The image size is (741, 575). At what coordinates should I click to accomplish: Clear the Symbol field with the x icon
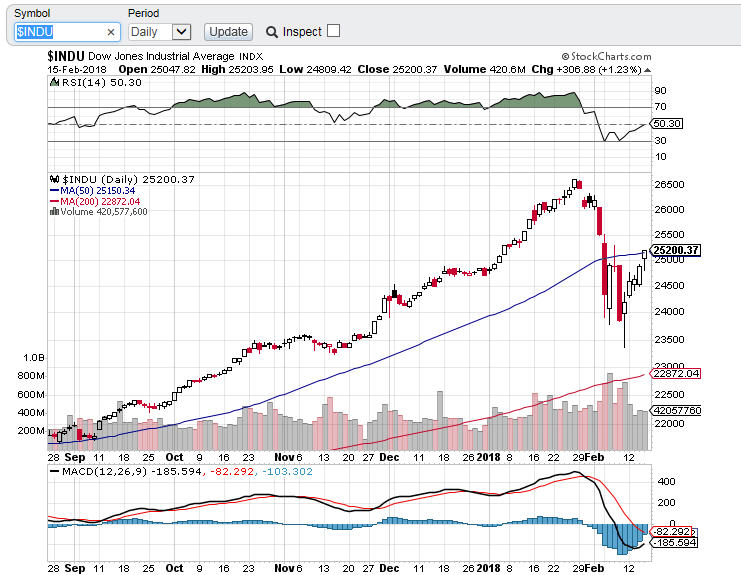111,32
